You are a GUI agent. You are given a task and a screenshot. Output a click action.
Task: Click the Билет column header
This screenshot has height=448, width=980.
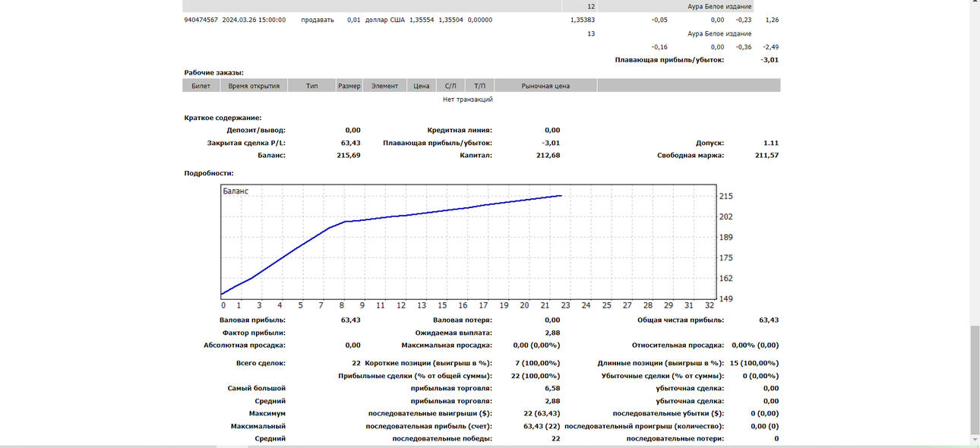click(x=201, y=86)
